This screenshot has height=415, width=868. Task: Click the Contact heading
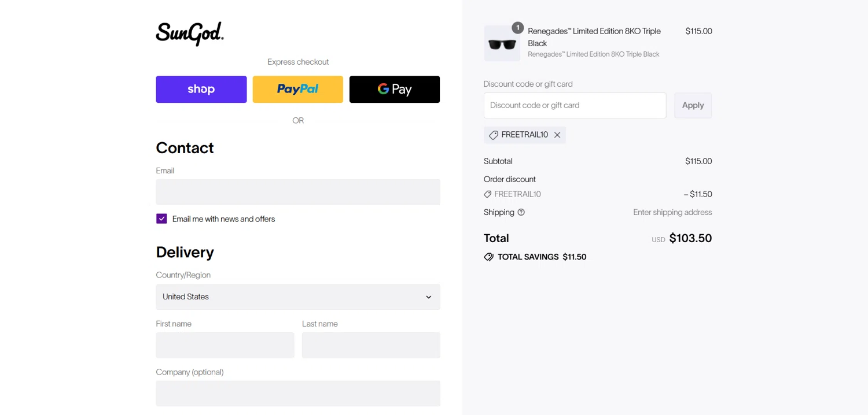[x=185, y=148]
